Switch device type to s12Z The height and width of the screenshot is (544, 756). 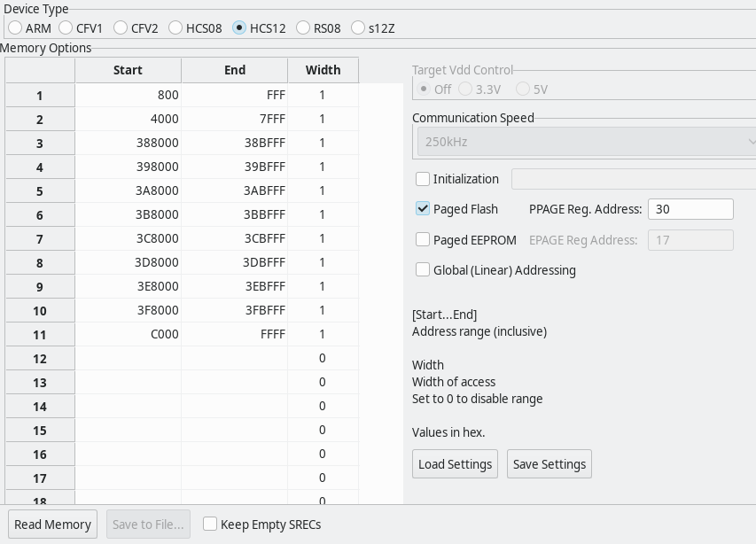(x=358, y=28)
